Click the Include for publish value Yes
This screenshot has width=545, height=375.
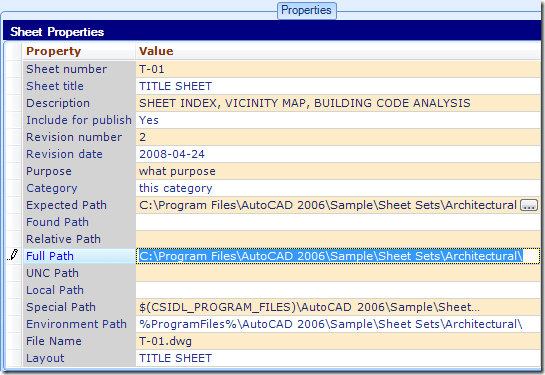click(149, 120)
